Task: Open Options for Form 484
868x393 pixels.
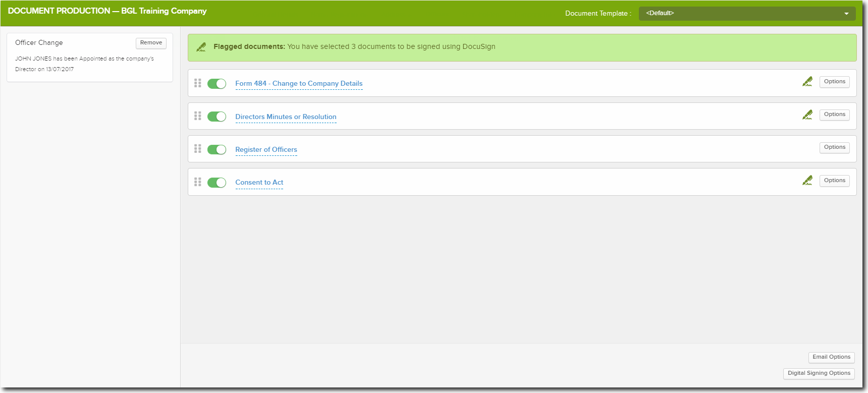Action: coord(835,82)
